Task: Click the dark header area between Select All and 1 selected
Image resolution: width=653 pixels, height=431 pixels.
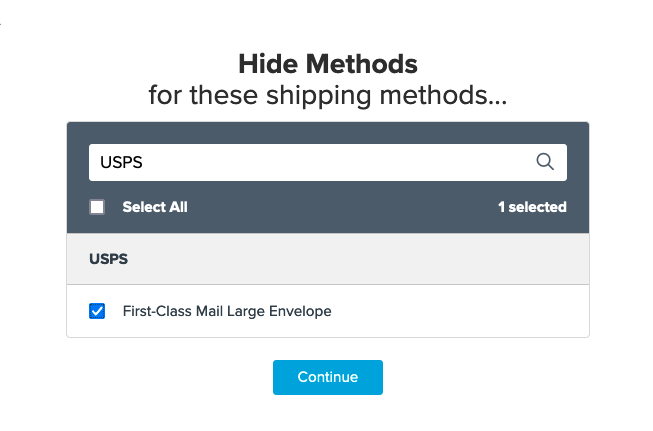Action: pos(340,207)
